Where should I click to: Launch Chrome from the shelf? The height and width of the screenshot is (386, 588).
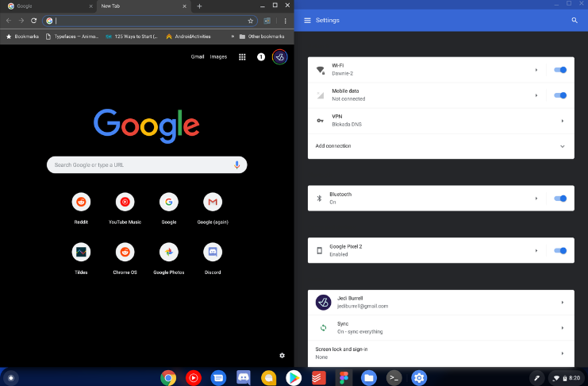point(168,378)
